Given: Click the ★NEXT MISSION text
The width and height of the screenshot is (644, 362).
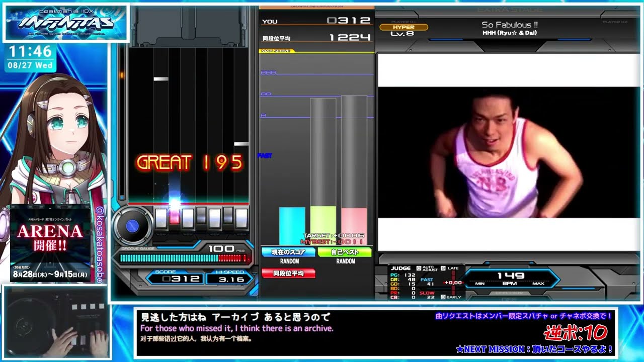Looking at the screenshot, I should click(x=534, y=348).
